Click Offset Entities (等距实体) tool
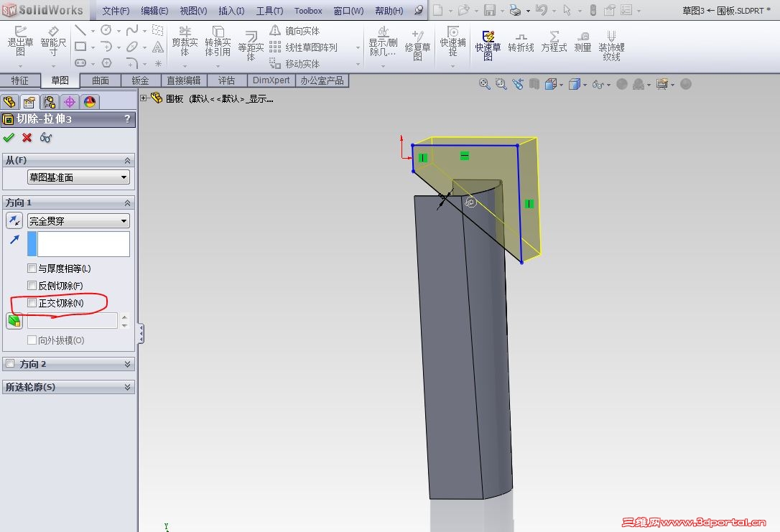The image size is (780, 532). tap(251, 45)
